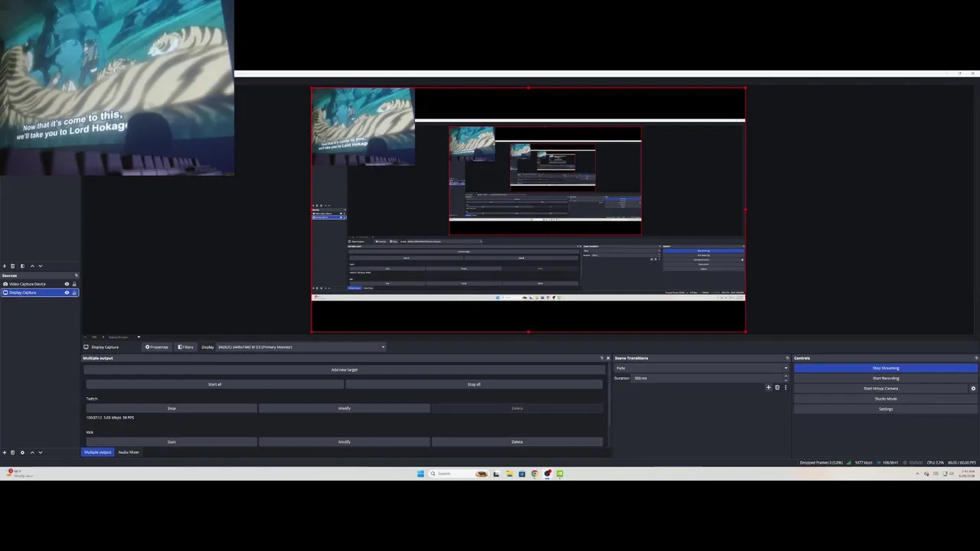This screenshot has height=551, width=980.
Task: Click the Start all outputs button
Action: (214, 384)
